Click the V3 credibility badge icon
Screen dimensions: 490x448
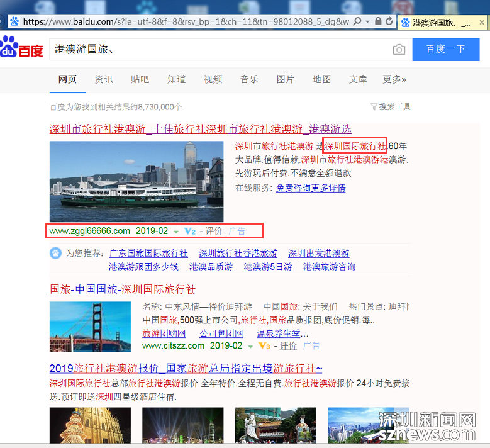tap(264, 346)
